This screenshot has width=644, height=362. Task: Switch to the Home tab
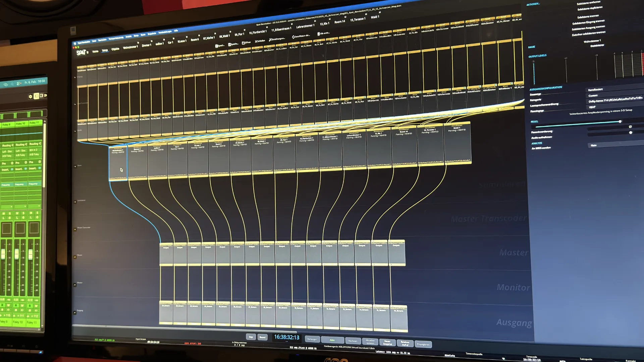coord(96,51)
